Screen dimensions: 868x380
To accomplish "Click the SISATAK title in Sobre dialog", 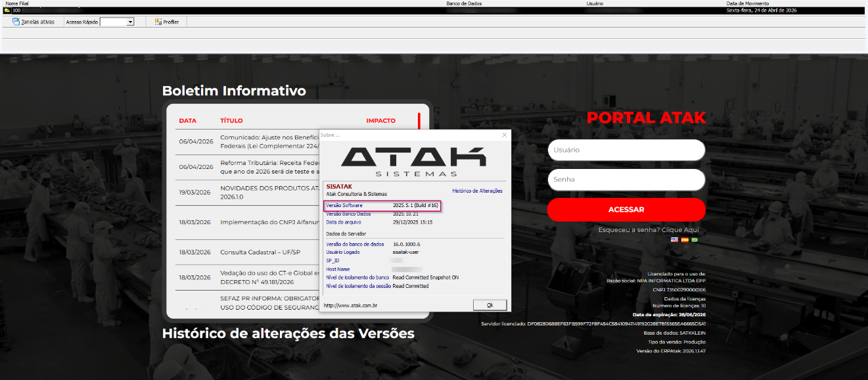I will (x=339, y=187).
